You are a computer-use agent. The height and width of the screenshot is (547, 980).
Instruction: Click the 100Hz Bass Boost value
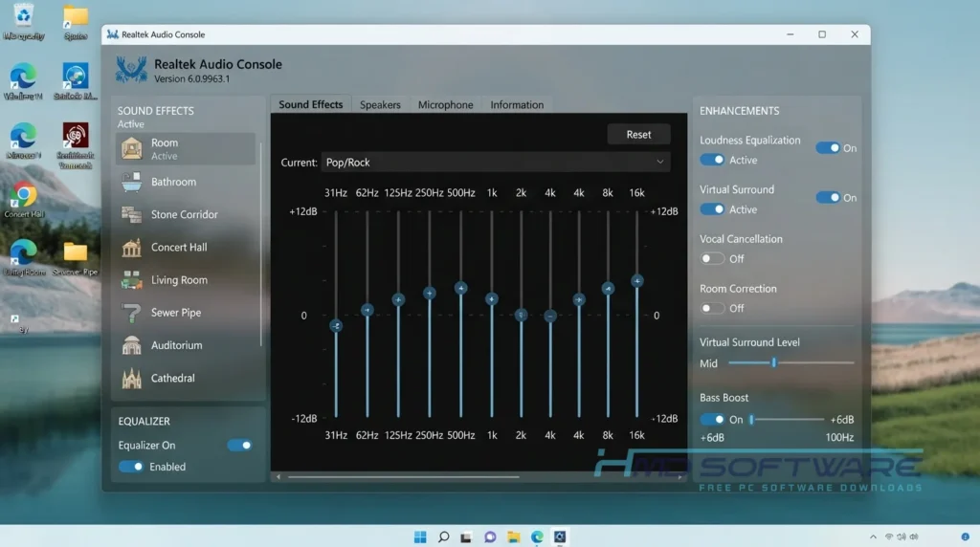coord(839,438)
